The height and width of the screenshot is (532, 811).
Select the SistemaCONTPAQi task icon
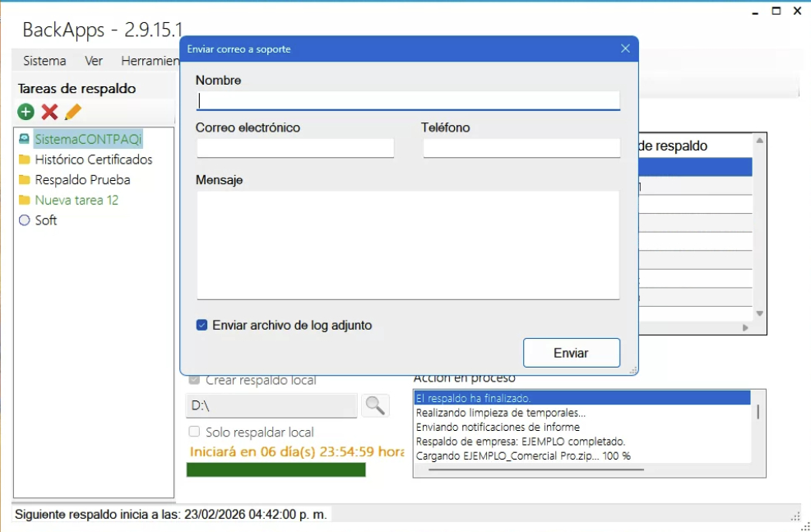pos(25,139)
